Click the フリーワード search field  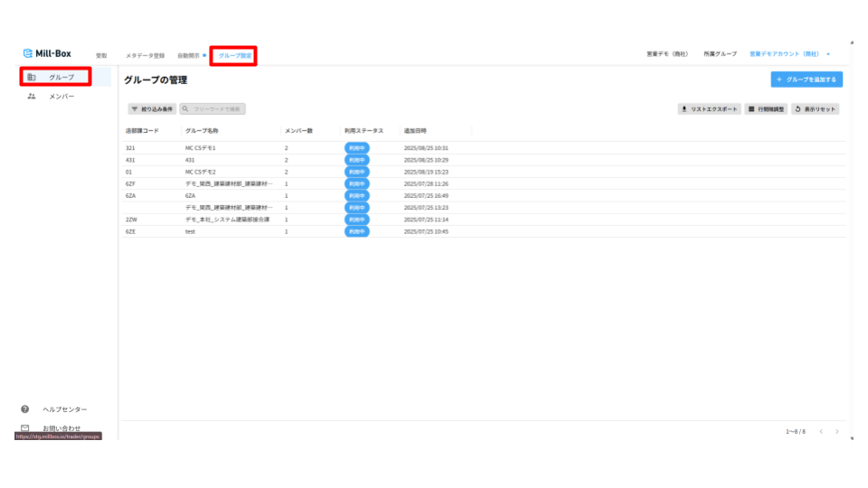pyautogui.click(x=213, y=109)
